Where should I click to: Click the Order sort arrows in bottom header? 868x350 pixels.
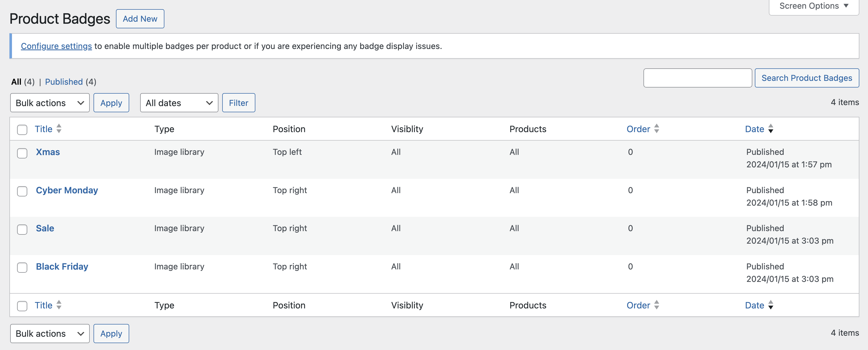click(x=656, y=306)
